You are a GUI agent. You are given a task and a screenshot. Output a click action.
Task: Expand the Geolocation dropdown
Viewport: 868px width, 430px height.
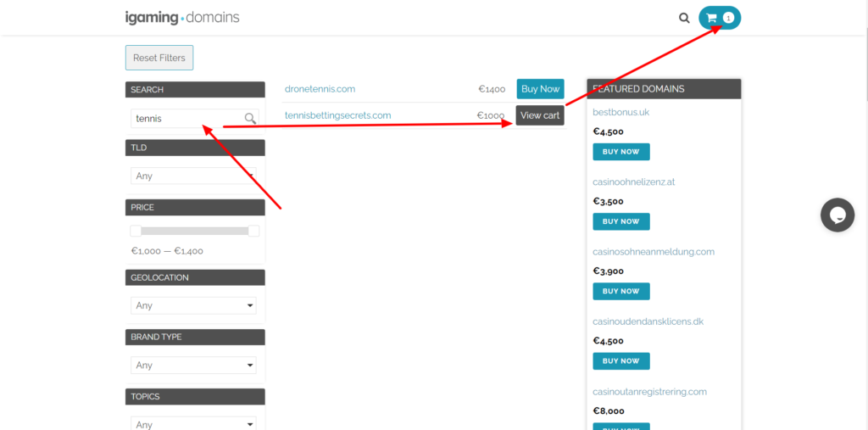click(x=194, y=305)
